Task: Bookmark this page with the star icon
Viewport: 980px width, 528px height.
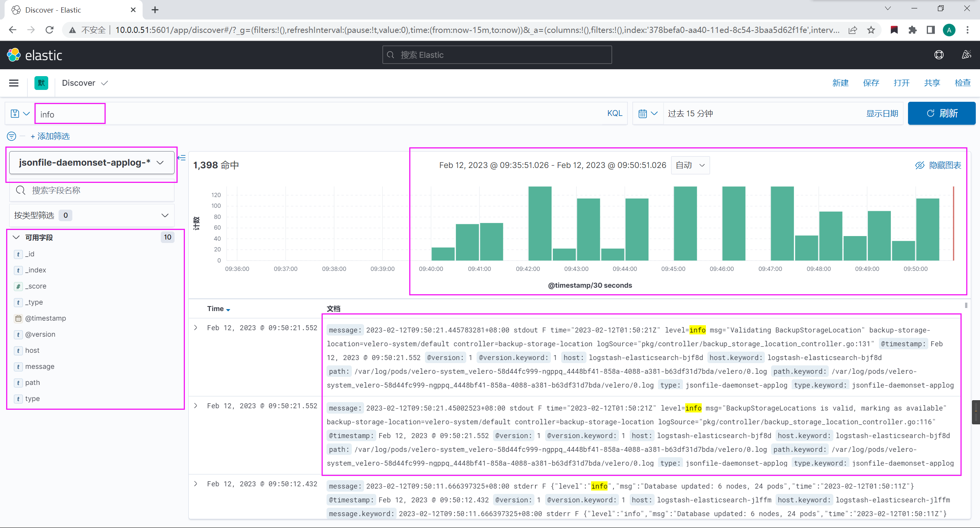Action: [871, 30]
